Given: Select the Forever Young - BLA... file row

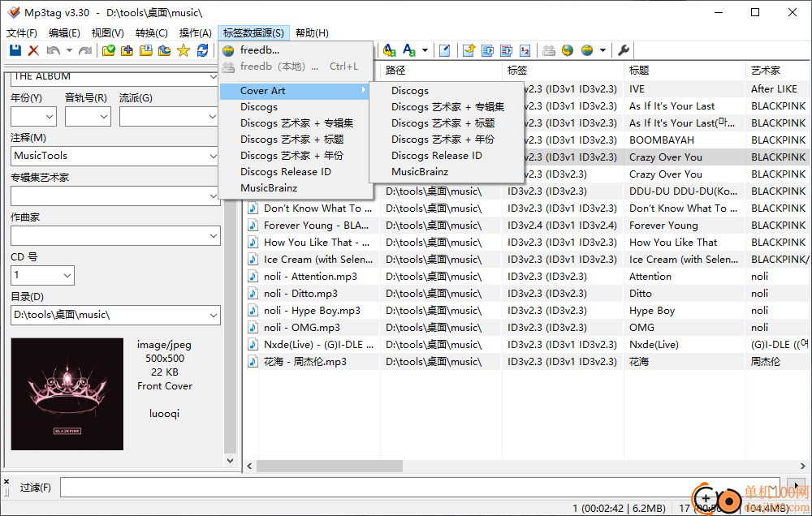Looking at the screenshot, I should (528, 225).
